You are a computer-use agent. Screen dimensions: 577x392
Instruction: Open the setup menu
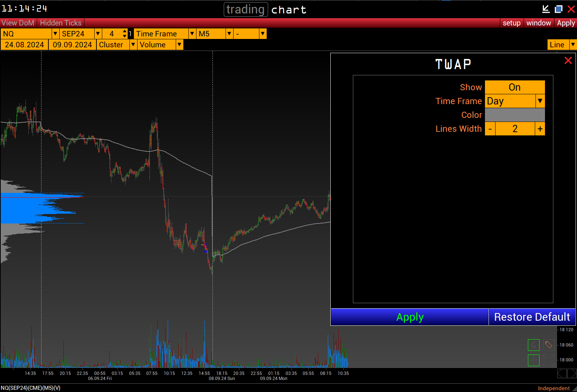click(512, 23)
